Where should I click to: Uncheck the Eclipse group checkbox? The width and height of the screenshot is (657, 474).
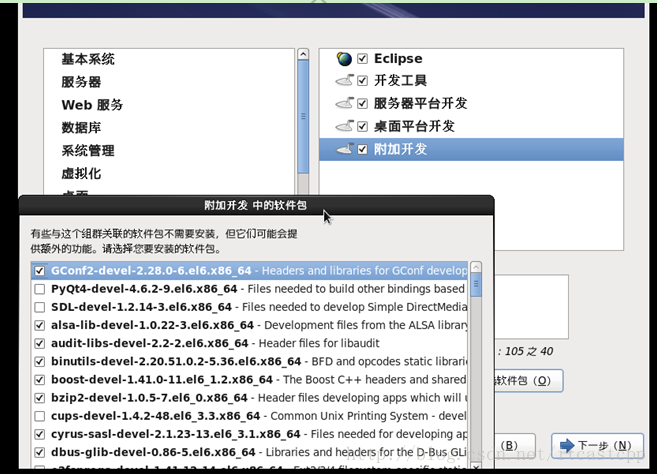click(362, 59)
